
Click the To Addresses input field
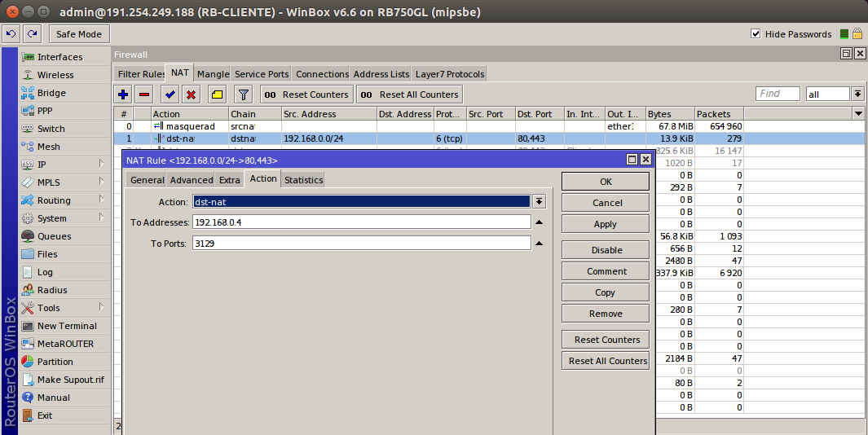[x=362, y=222]
